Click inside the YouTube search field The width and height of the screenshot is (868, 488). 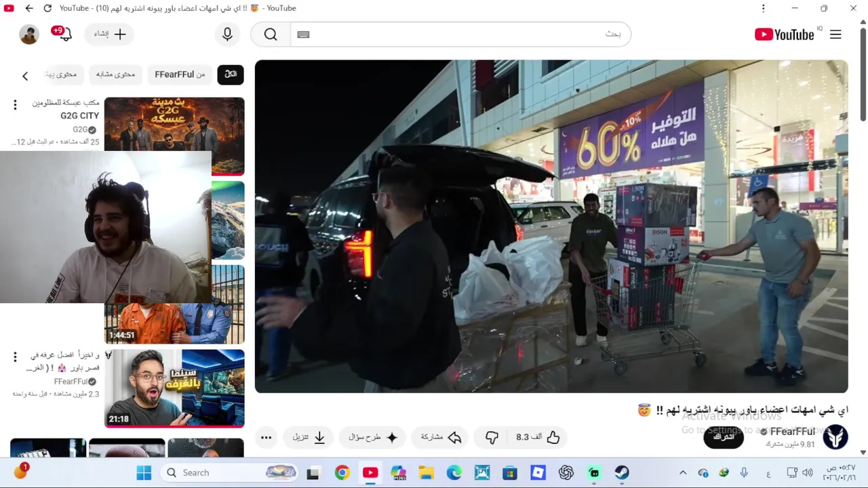pos(461,35)
